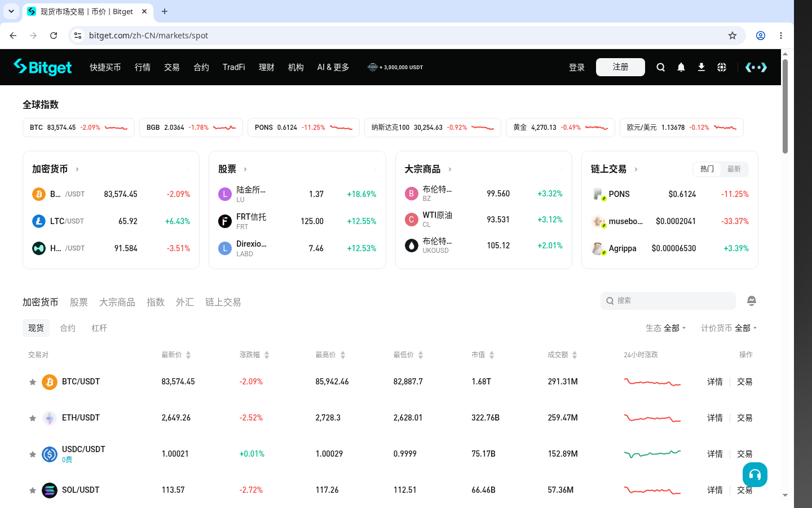Open 合约 in the top navigation
The image size is (812, 508).
click(x=201, y=67)
